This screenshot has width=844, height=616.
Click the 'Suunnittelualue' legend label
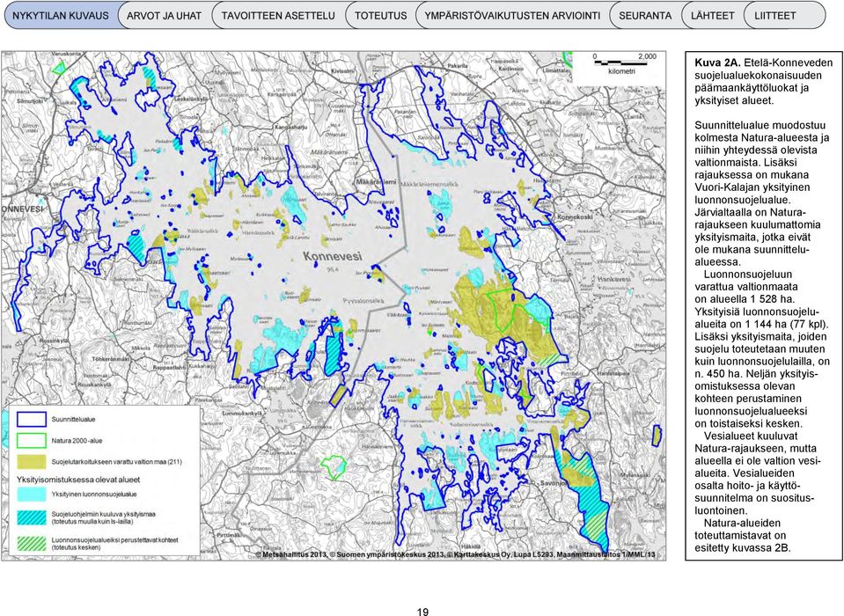point(73,419)
